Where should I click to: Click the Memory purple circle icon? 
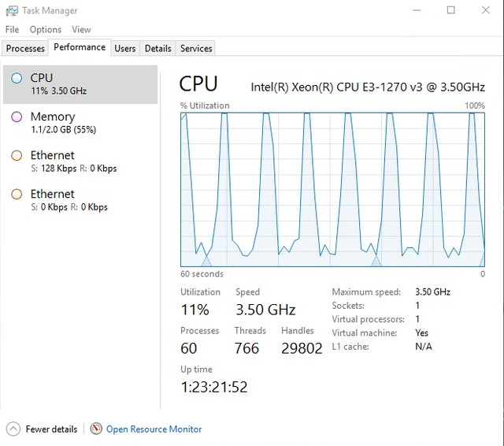point(17,117)
